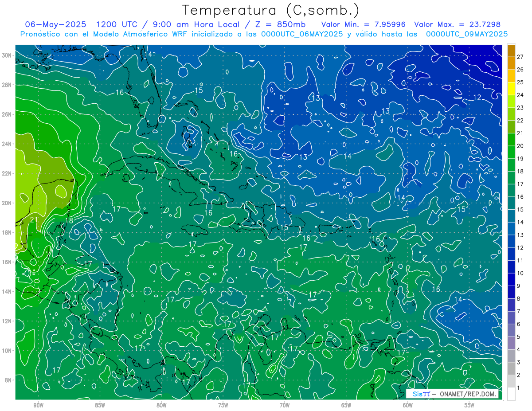Screen dimensions: 532x411
Task: Click color scale number "10"
Action: (x=520, y=273)
